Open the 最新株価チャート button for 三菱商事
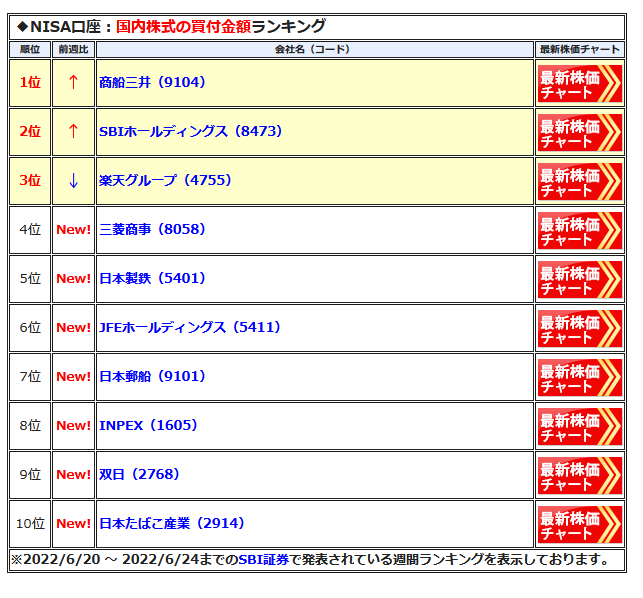The image size is (643, 598). coord(579,230)
